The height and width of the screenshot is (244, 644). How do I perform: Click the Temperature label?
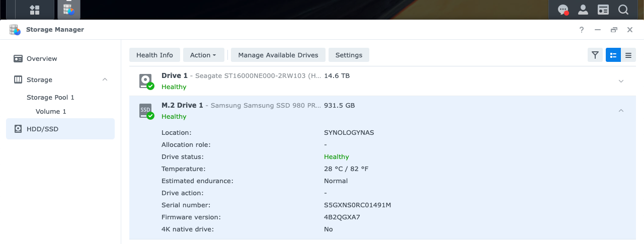(184, 169)
